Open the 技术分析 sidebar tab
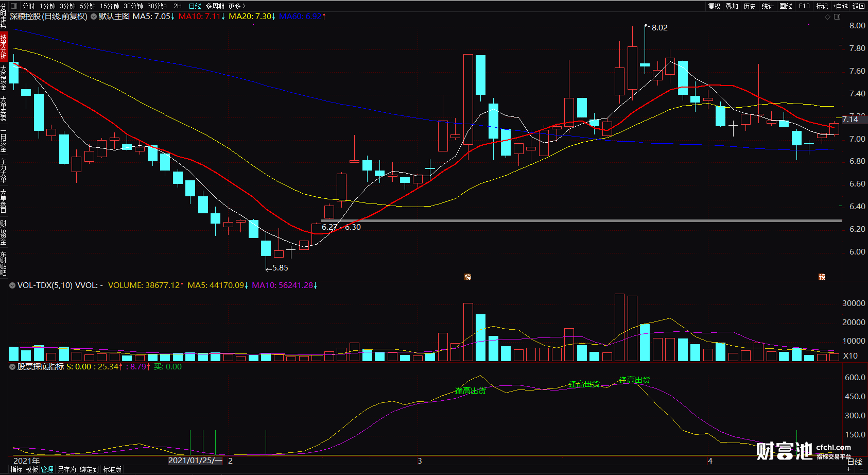This screenshot has height=475, width=868. [4, 46]
